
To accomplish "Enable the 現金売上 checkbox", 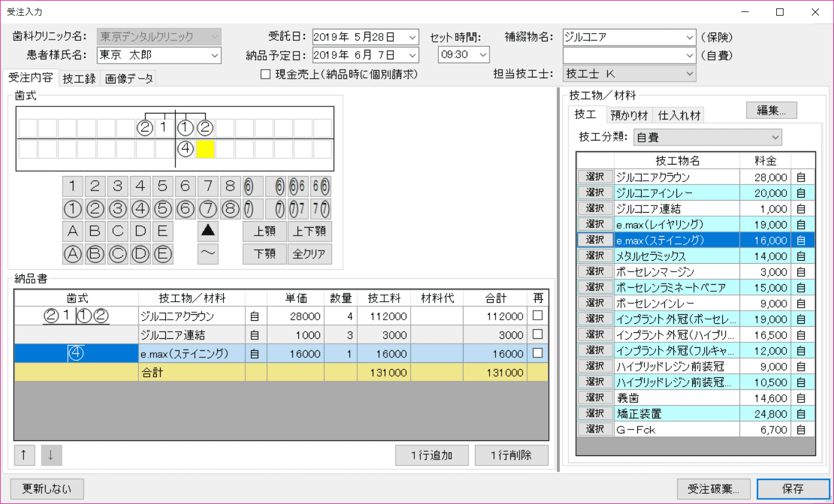I will tap(265, 74).
